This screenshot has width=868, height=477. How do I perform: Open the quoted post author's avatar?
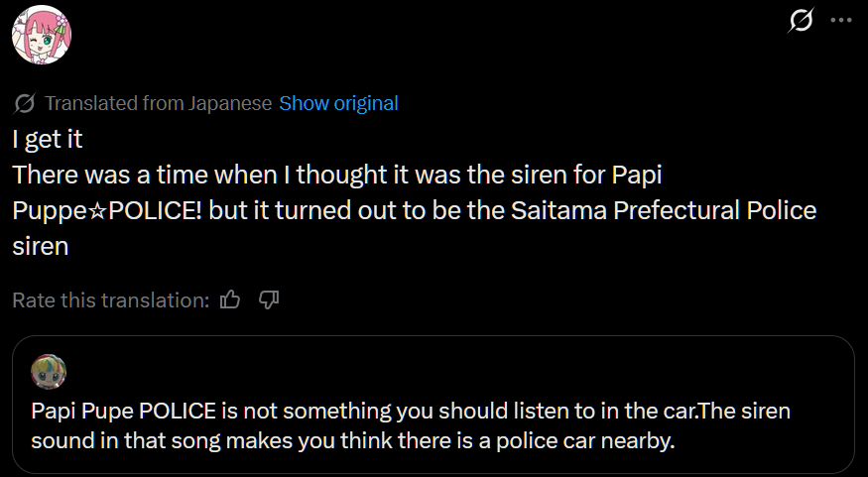click(x=49, y=372)
